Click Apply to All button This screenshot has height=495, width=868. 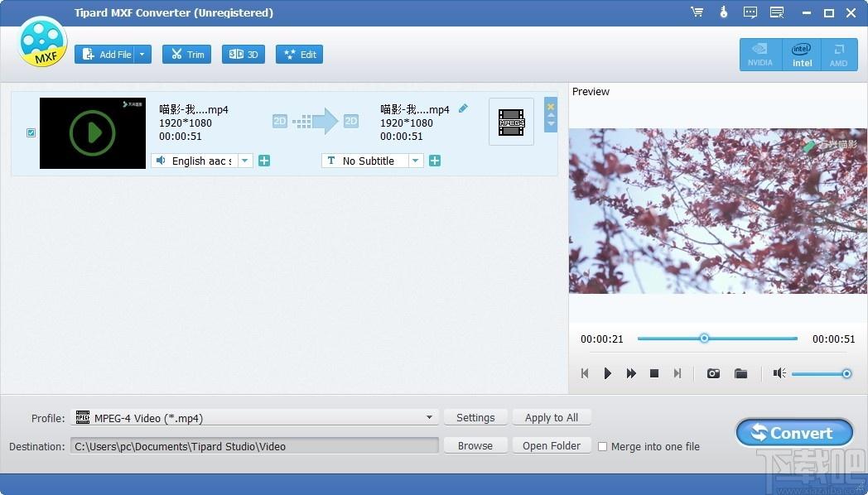coord(552,417)
